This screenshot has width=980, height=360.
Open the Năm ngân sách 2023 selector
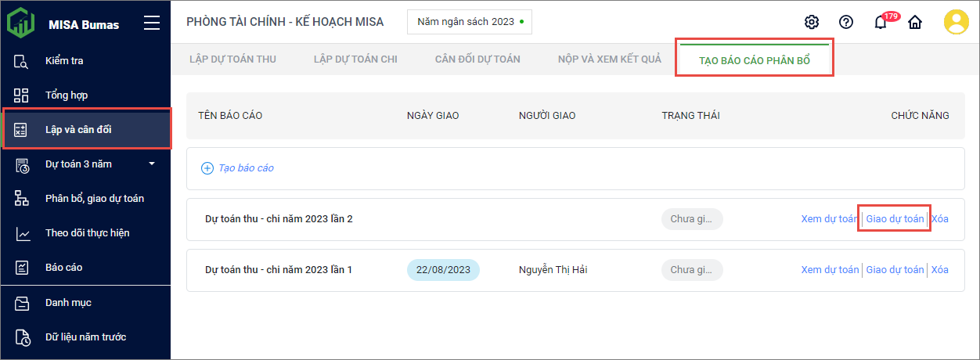click(470, 22)
